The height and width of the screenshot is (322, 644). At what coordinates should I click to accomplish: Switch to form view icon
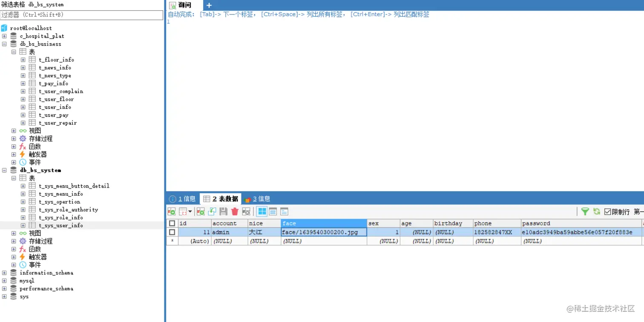[273, 211]
